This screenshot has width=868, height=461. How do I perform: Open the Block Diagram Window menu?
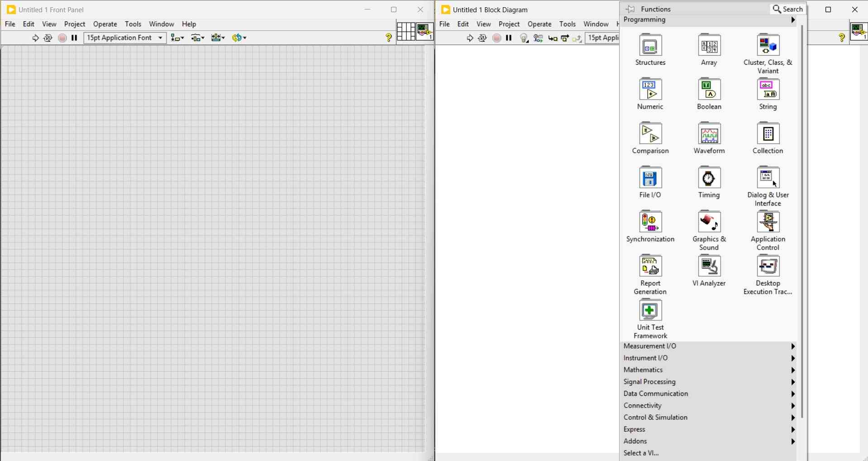click(596, 24)
